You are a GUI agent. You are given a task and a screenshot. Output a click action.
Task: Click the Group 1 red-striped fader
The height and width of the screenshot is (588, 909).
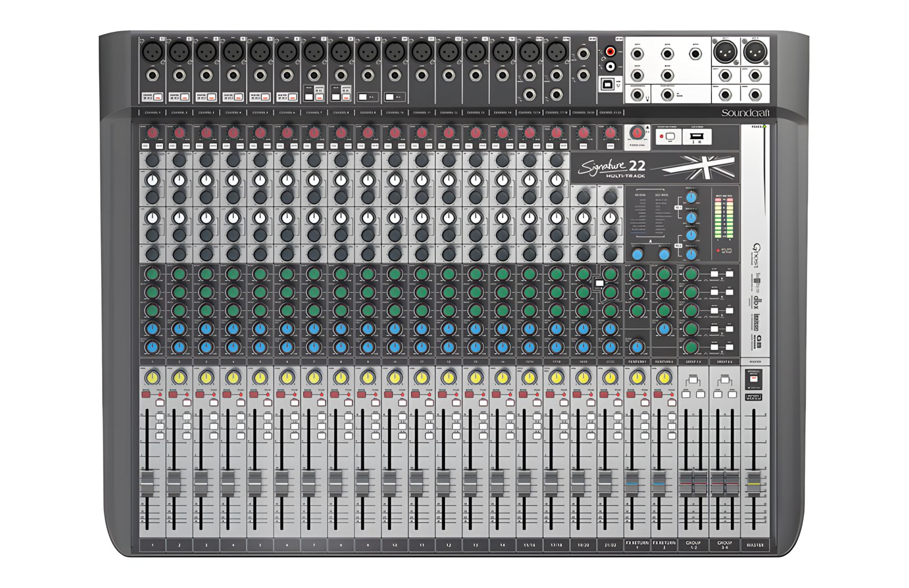tap(686, 483)
